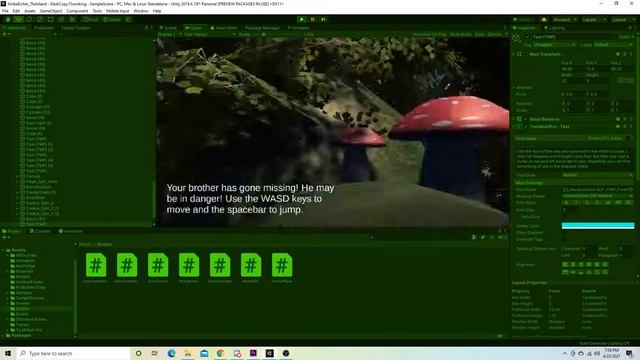Screen dimensions: 640x360
Task: Open the GameObject menu
Action: click(51, 11)
